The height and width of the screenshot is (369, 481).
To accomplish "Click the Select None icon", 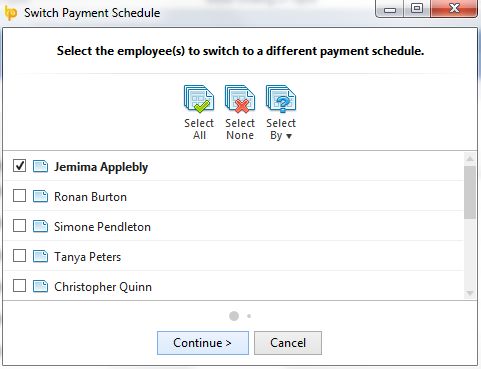I will [240, 99].
